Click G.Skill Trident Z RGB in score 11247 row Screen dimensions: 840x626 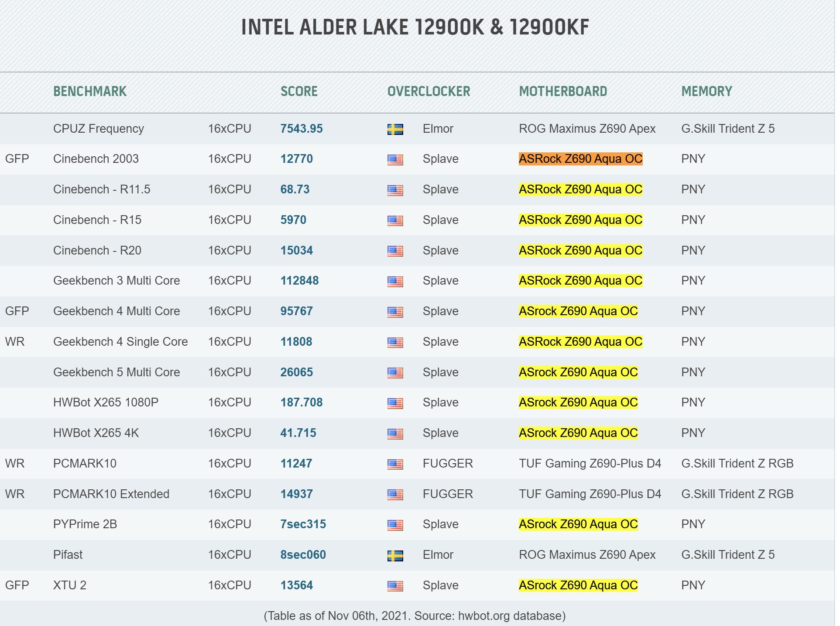(x=737, y=464)
